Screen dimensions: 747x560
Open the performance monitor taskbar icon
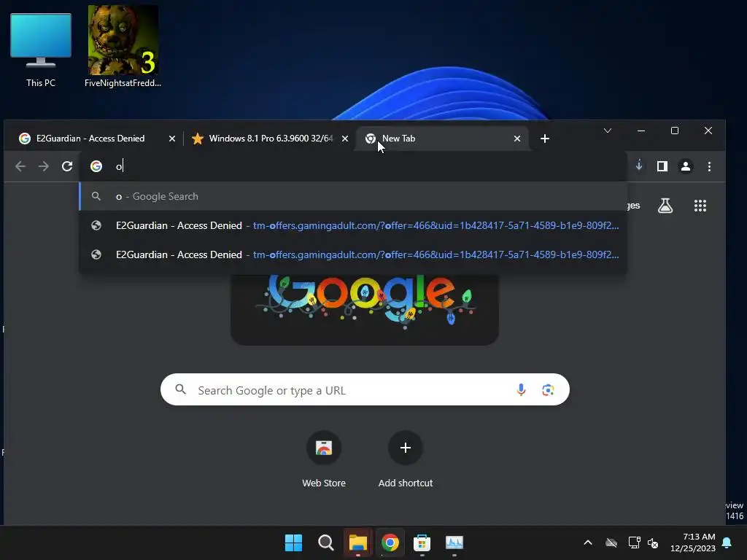(454, 542)
